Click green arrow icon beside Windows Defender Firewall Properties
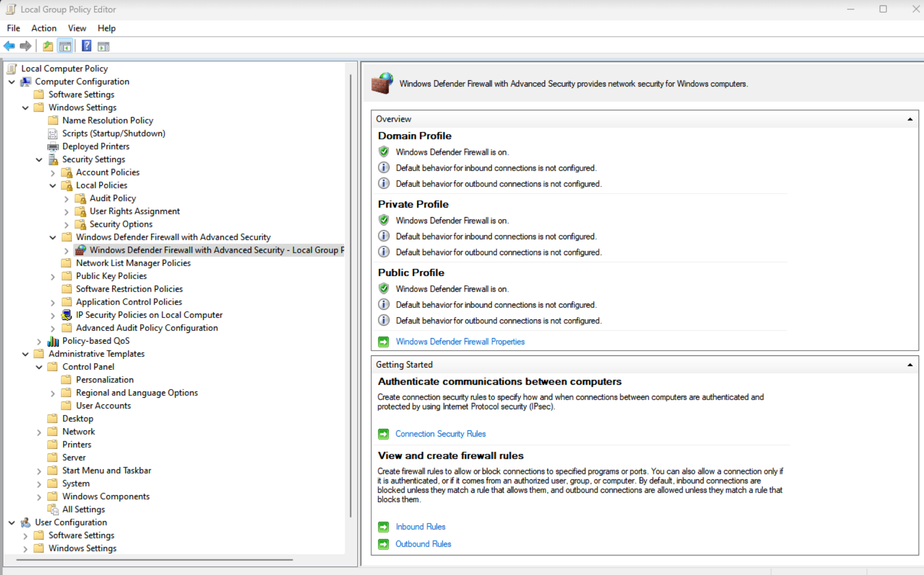The height and width of the screenshot is (575, 924). 383,342
